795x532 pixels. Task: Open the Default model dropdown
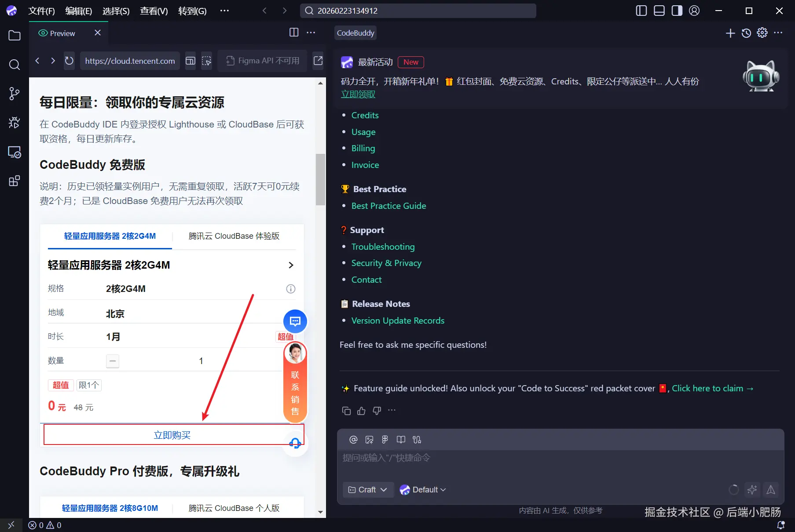[x=423, y=490]
